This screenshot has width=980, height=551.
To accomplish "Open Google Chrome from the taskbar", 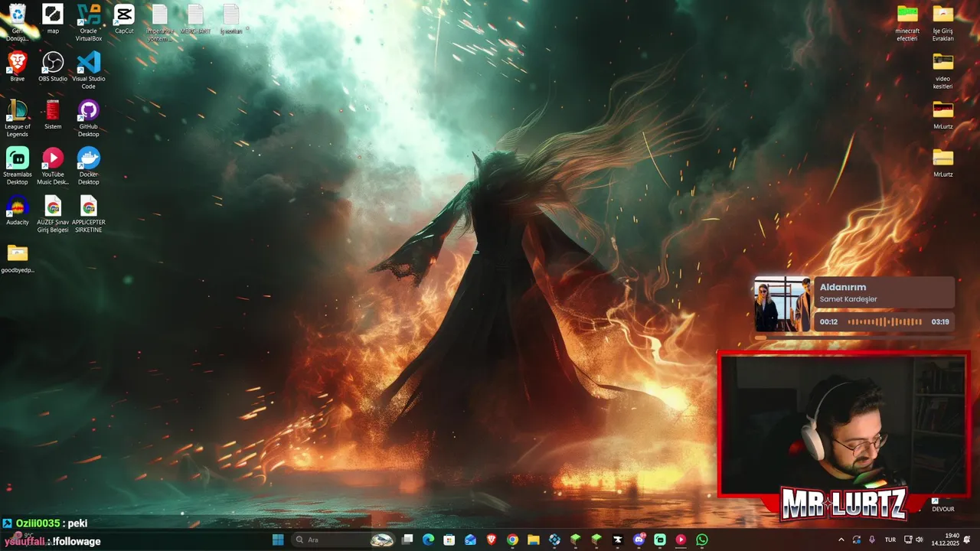I will (x=512, y=540).
